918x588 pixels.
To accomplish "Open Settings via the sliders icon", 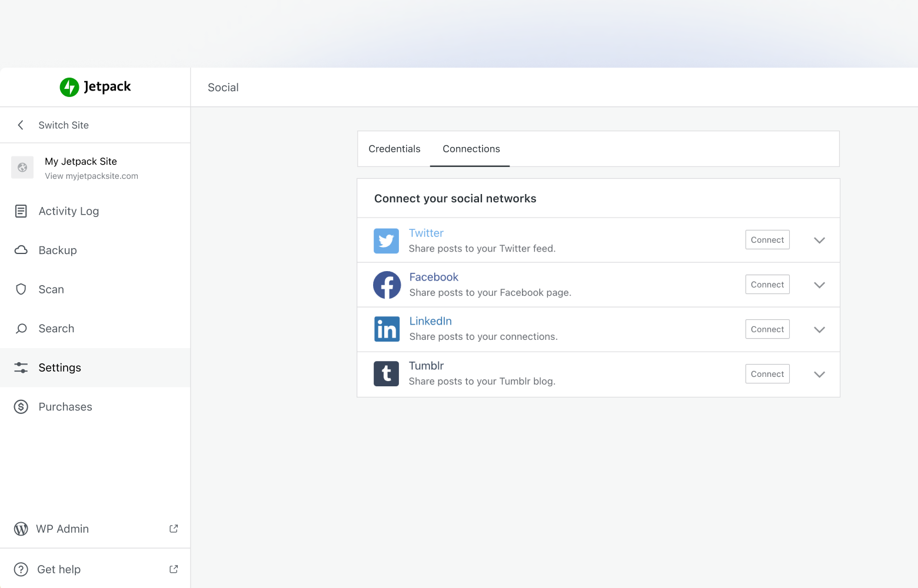I will [21, 367].
